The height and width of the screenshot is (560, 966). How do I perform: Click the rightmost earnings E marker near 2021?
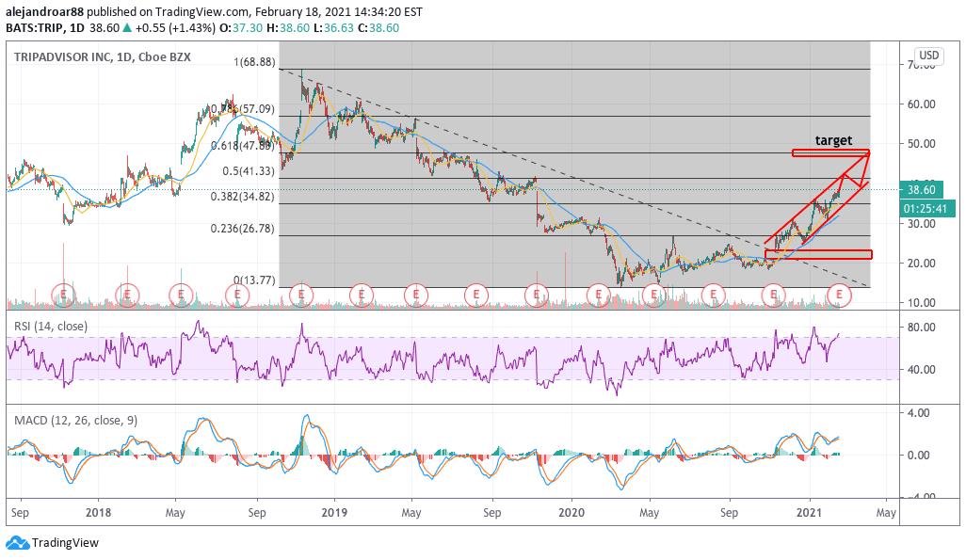coord(839,296)
